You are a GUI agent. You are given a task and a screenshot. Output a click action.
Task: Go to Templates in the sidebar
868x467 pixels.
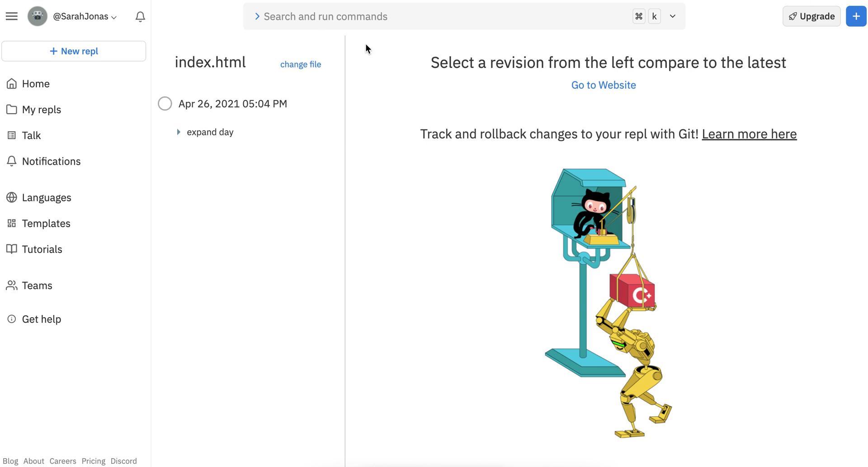pyautogui.click(x=46, y=224)
